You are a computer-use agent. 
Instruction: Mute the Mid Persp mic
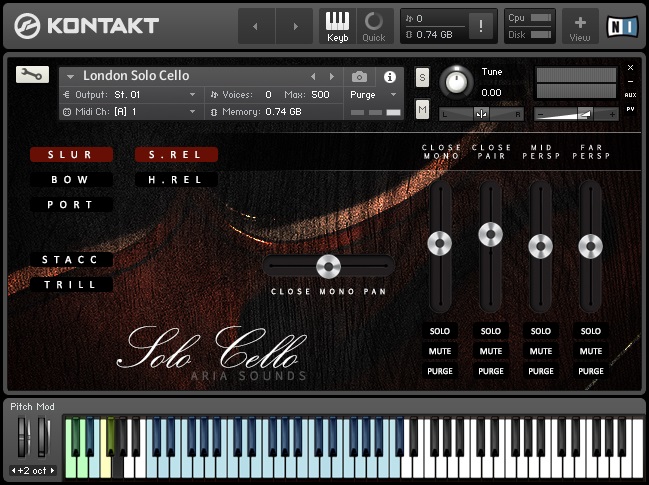pyautogui.click(x=541, y=351)
